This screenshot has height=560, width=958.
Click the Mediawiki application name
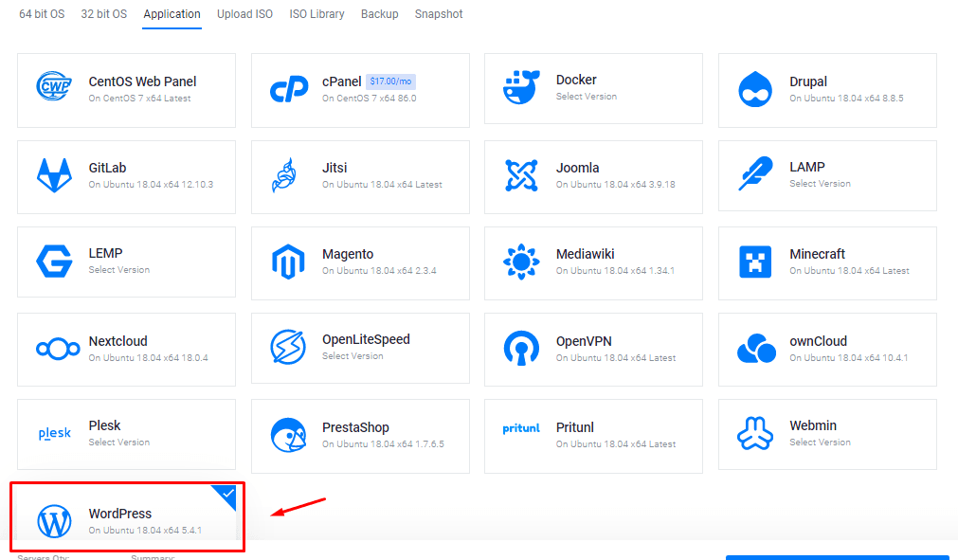tap(586, 254)
